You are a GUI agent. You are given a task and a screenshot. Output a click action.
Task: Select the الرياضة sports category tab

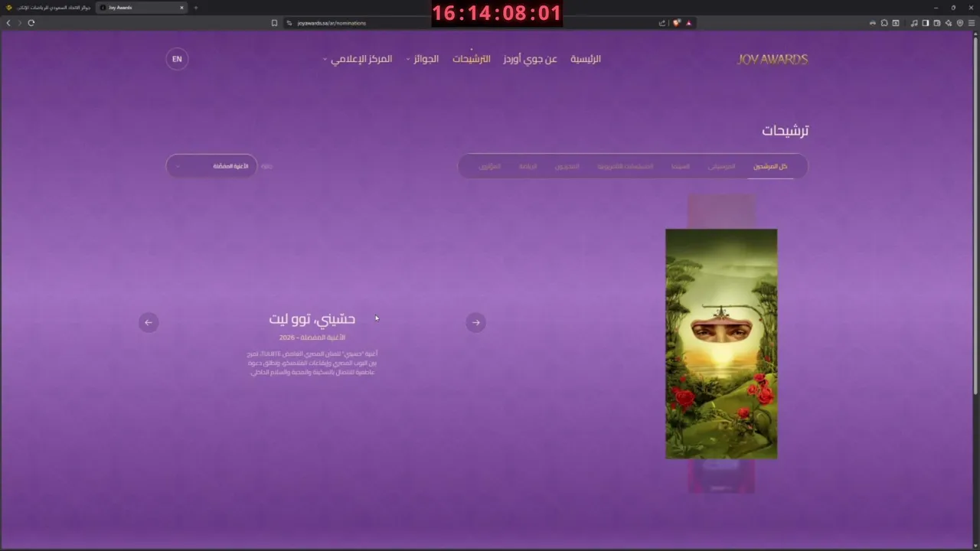(528, 166)
